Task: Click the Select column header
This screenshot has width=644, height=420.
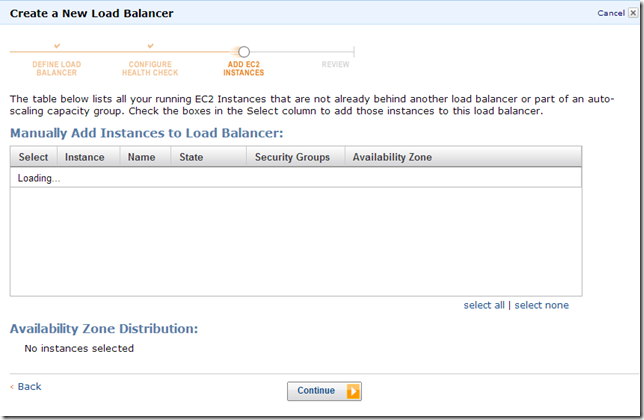Action: click(x=34, y=157)
